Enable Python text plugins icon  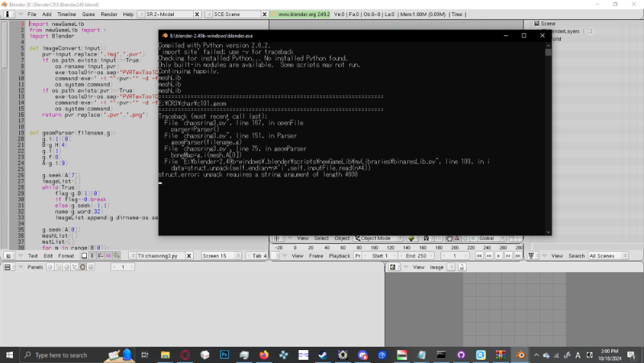tap(117, 256)
